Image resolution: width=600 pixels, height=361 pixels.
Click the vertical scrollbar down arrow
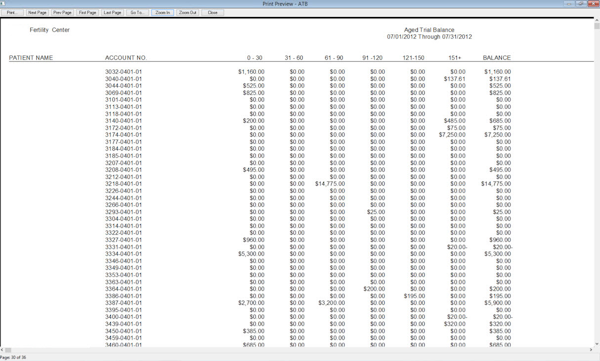597,344
